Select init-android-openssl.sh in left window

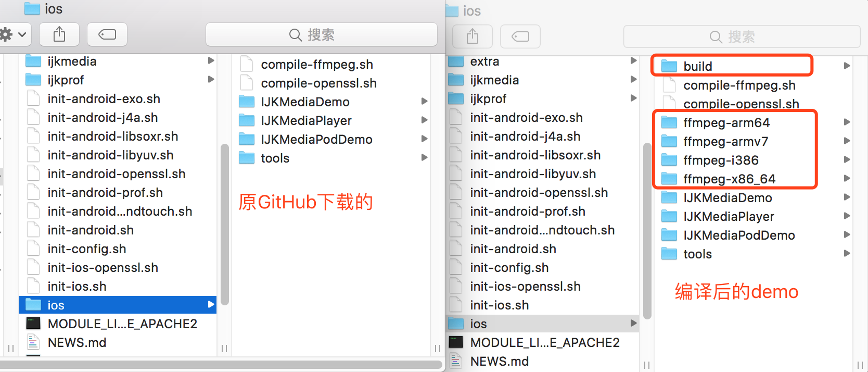[x=118, y=174]
